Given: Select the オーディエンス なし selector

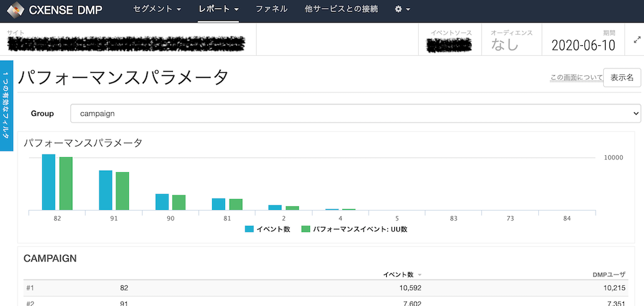Looking at the screenshot, I should click(x=512, y=40).
